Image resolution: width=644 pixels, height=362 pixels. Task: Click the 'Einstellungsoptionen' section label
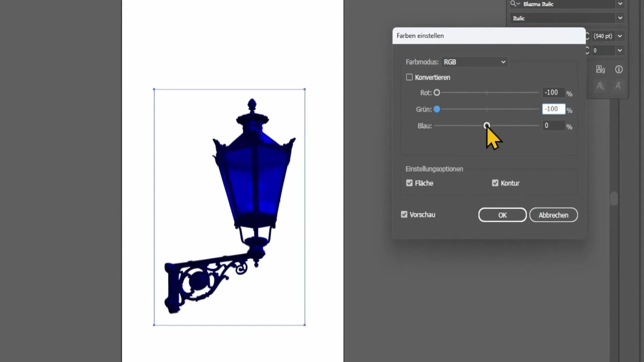(x=434, y=169)
